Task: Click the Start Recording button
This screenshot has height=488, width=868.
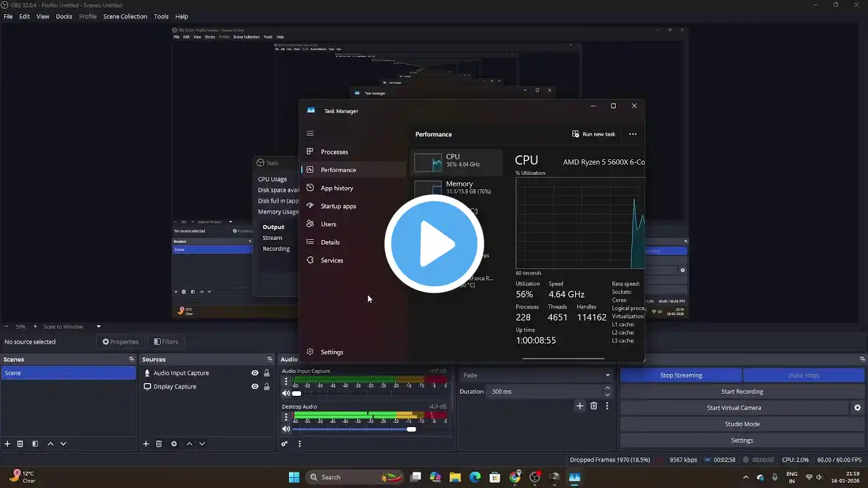Action: click(742, 392)
